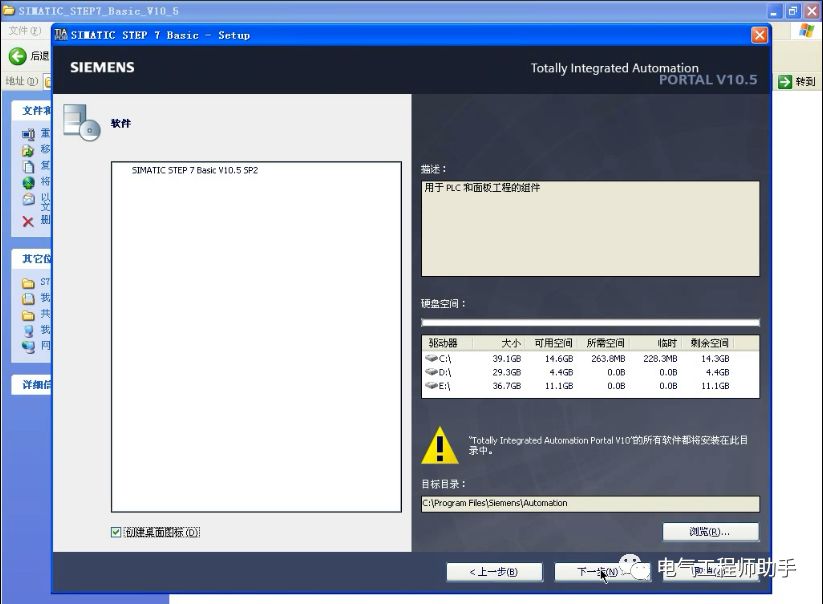This screenshot has height=604, width=823.
Task: Collapse Explorer's 文件和 tasks panel header
Action: (31, 110)
